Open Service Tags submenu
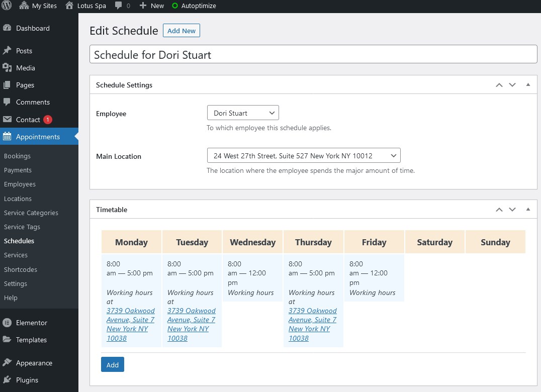 tap(22, 227)
